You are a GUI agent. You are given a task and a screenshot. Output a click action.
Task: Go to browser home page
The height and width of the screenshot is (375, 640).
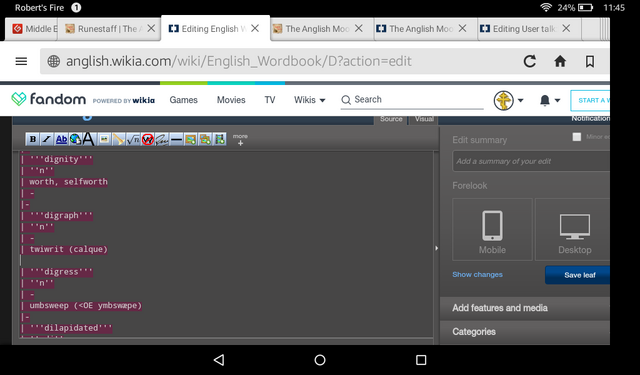coord(560,61)
